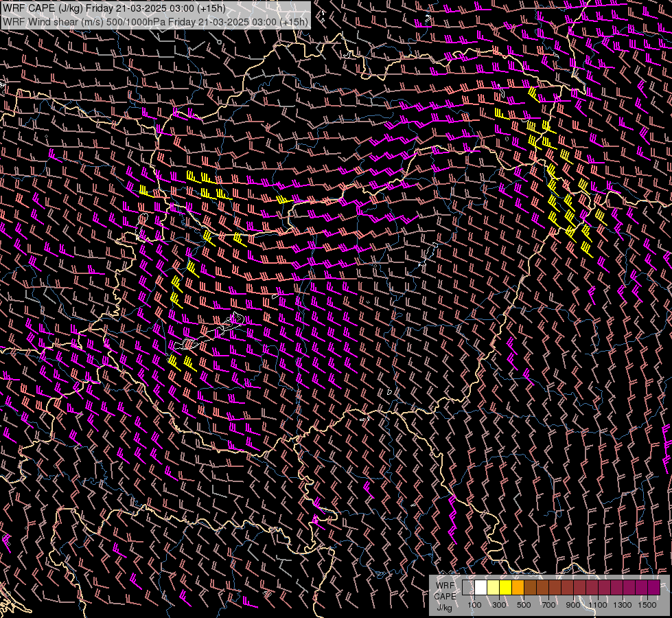The image size is (672, 618).
Task: Click the gray below-100 CAPE legend swatch
Action: click(468, 587)
